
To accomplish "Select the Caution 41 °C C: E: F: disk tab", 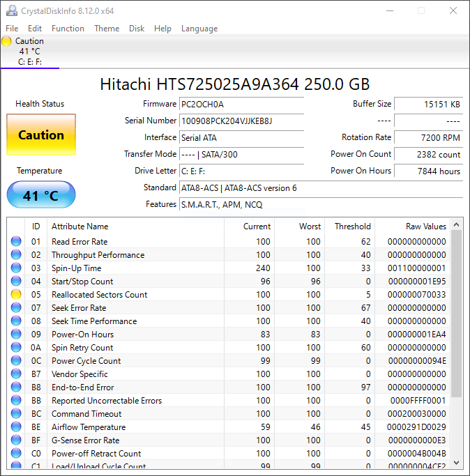I will point(30,52).
